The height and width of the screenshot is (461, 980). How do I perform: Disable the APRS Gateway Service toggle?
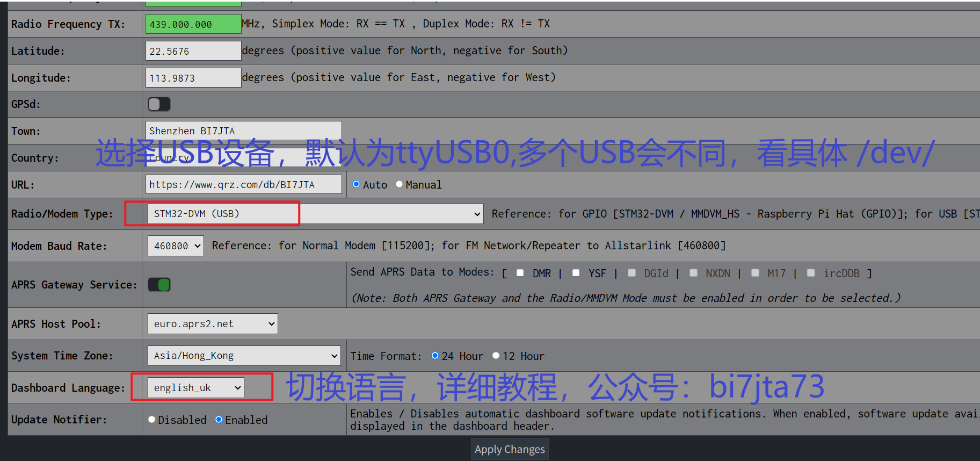pyautogui.click(x=159, y=285)
